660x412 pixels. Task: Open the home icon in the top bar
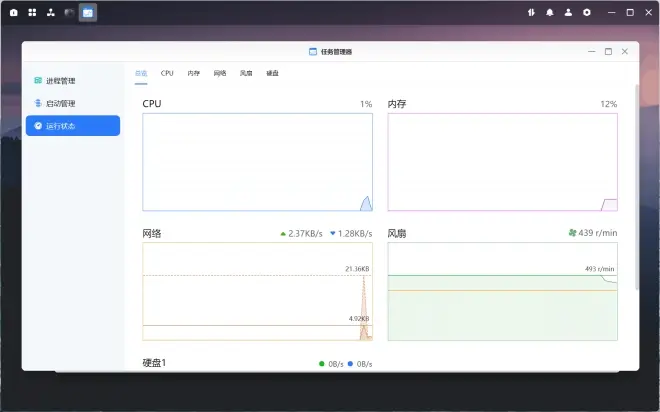(x=13, y=13)
